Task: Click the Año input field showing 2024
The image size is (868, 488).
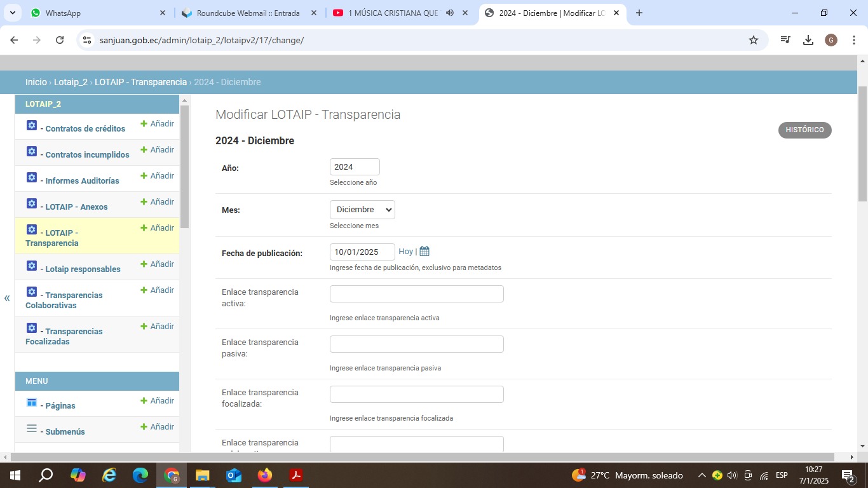Action: click(x=355, y=167)
